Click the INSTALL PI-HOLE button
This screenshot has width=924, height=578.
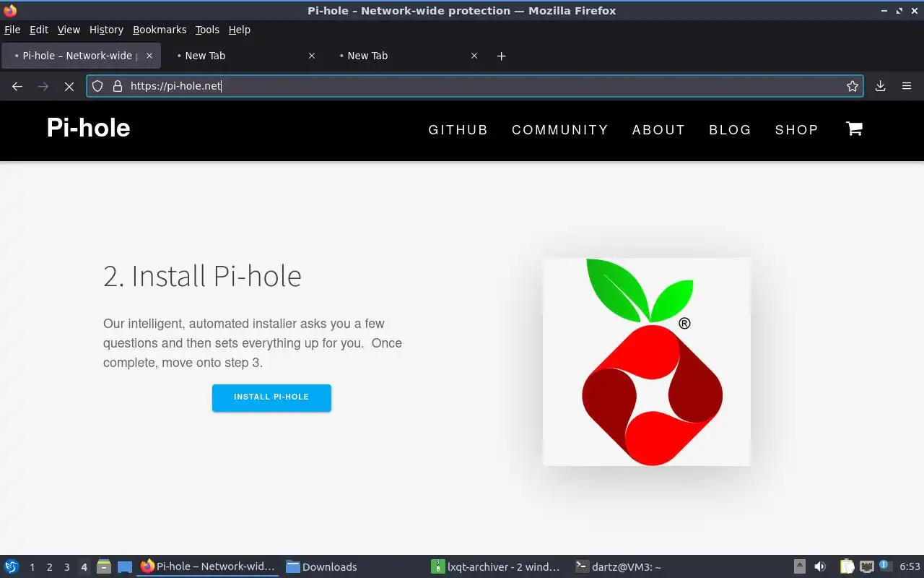click(271, 397)
